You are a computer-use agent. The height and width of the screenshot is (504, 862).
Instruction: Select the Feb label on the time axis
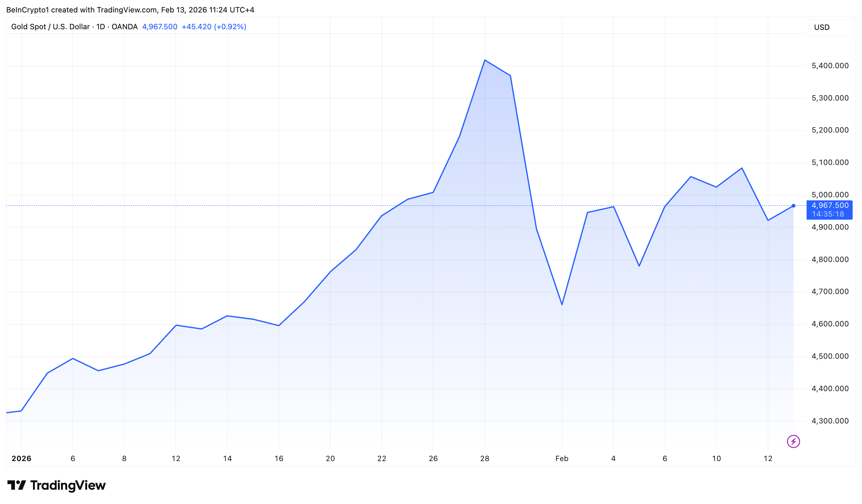click(x=562, y=459)
